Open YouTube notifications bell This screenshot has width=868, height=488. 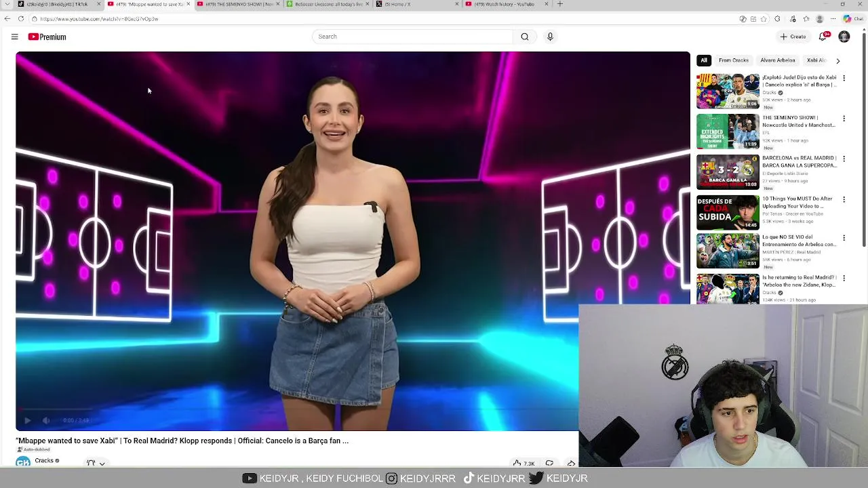point(824,37)
